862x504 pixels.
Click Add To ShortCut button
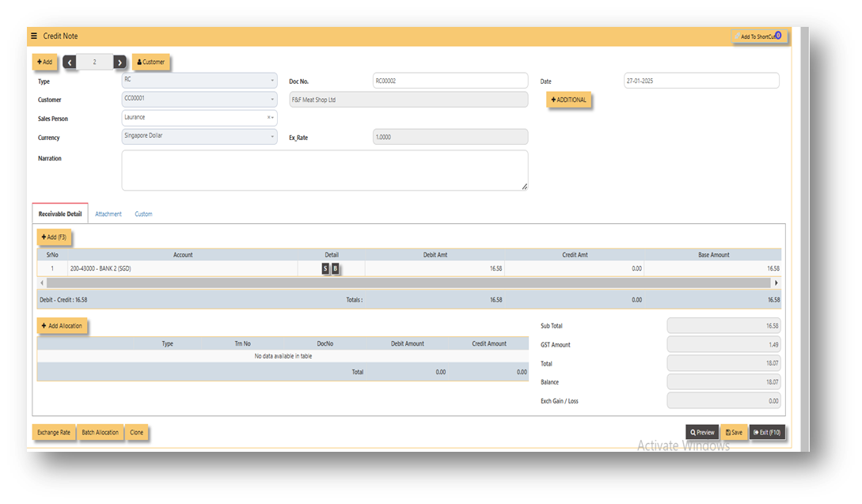758,36
